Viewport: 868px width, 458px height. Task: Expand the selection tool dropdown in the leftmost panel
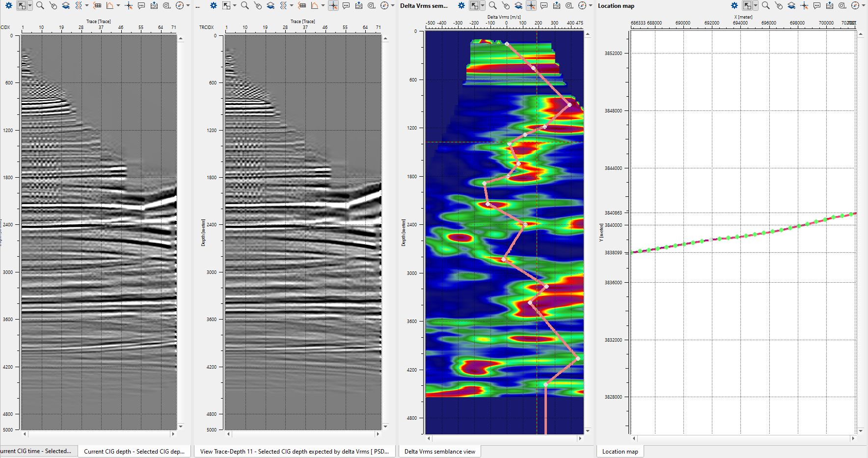pyautogui.click(x=30, y=5)
